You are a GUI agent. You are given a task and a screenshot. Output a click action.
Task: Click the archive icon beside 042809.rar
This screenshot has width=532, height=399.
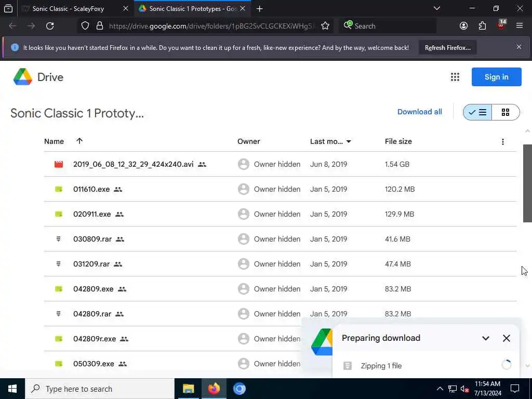point(58,314)
